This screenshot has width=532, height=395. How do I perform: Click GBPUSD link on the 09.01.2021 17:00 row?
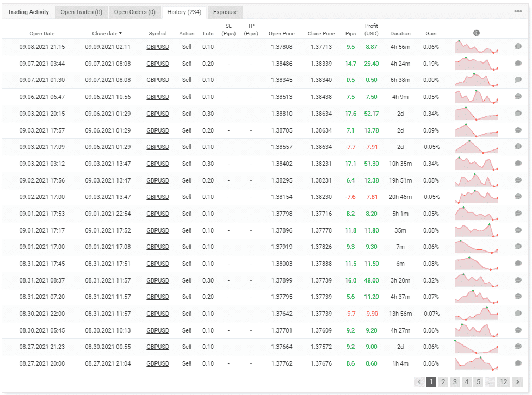pos(158,247)
